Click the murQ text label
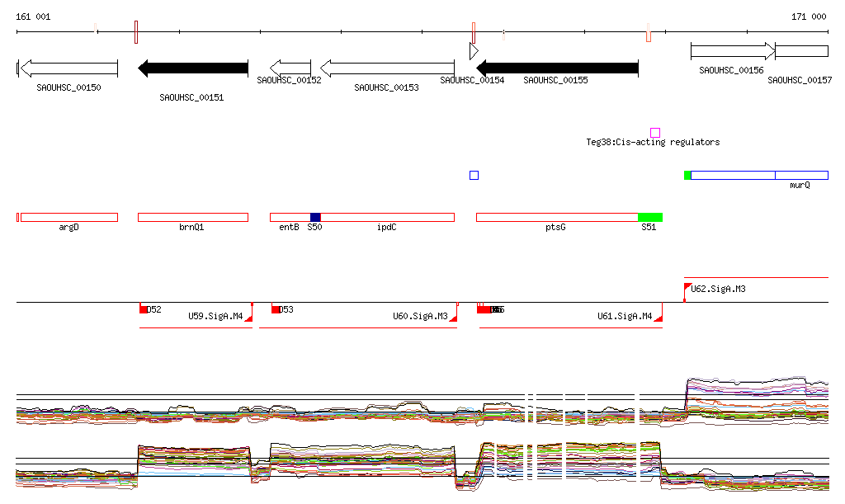 coord(800,186)
